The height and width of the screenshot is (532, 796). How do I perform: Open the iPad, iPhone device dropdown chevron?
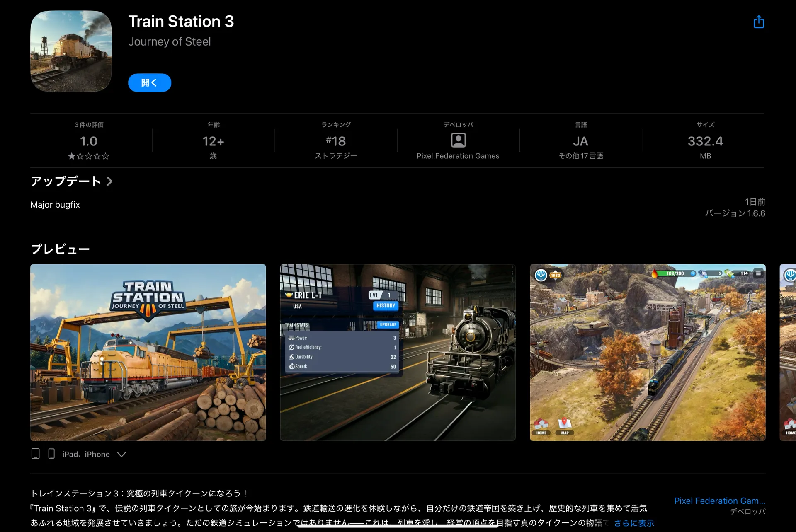tap(121, 455)
